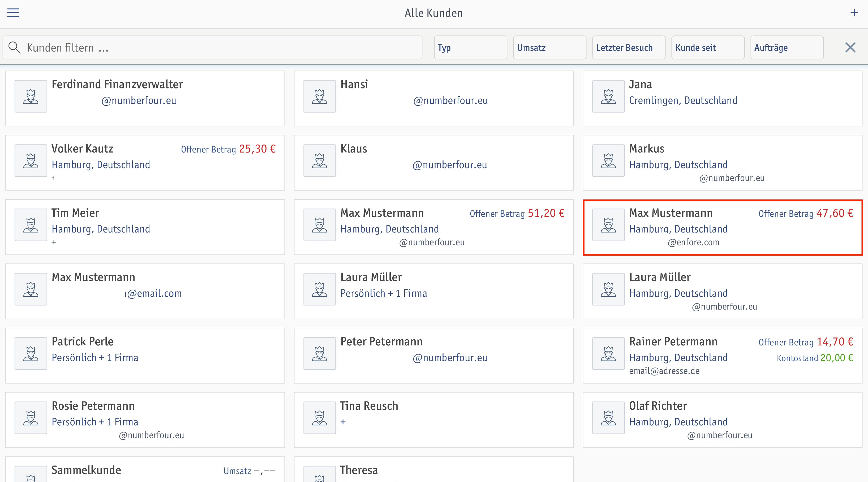Screen dimensions: 868x482
Task: Open the Letzter Besuch filter dropdown
Action: click(x=629, y=48)
